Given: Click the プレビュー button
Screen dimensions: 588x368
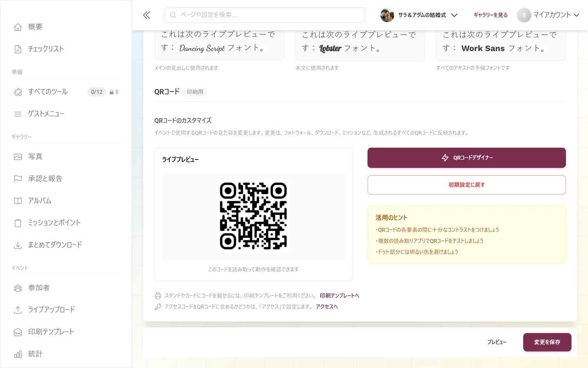Looking at the screenshot, I should tap(497, 342).
